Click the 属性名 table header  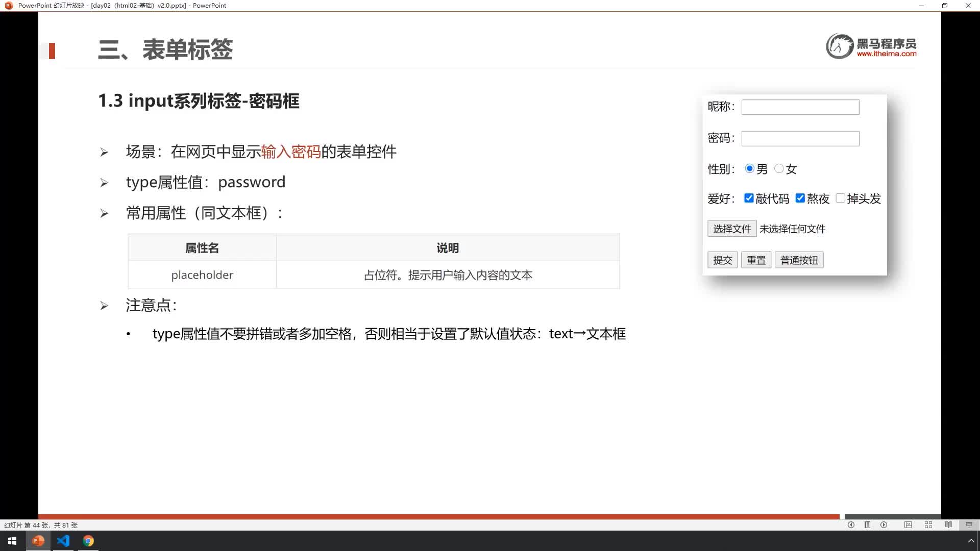tap(202, 248)
